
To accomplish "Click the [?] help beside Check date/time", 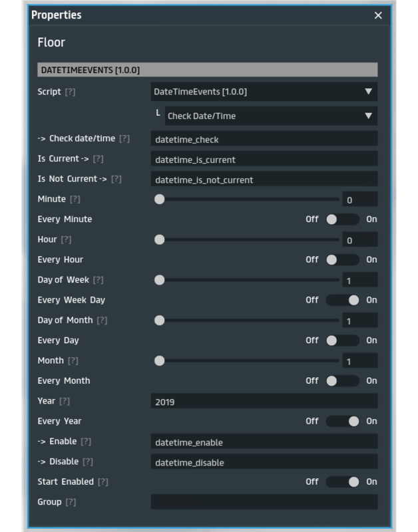I will point(124,139).
